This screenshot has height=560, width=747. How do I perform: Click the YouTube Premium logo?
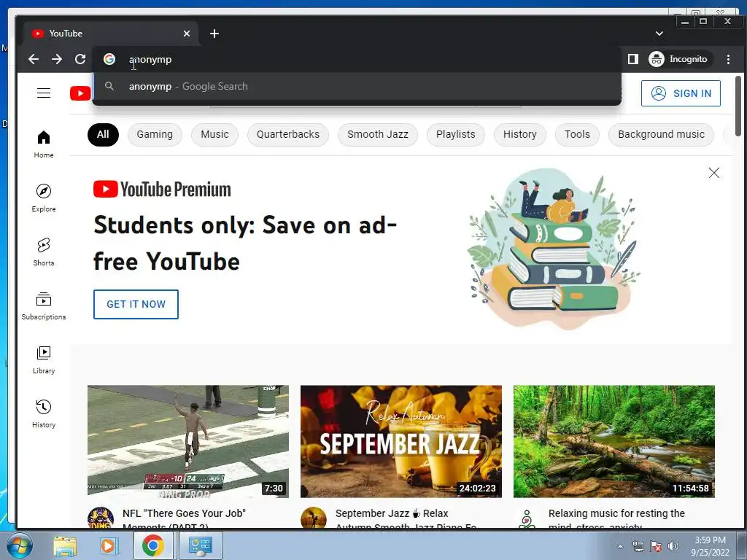(162, 190)
